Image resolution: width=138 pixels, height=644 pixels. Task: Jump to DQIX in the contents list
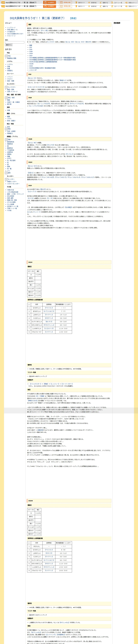31,66
